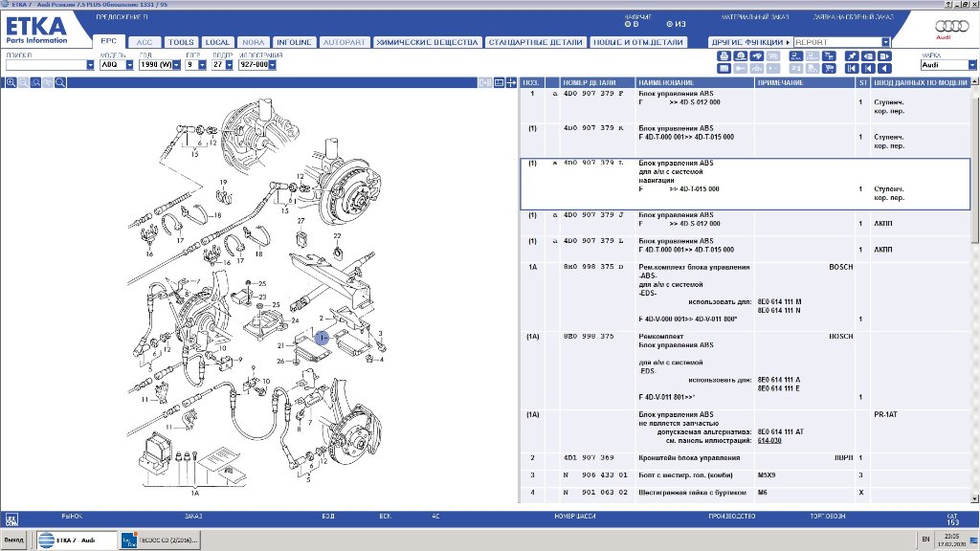Click the СТАНДАРТНЫЕ ДЕТАЛИ button

click(531, 43)
